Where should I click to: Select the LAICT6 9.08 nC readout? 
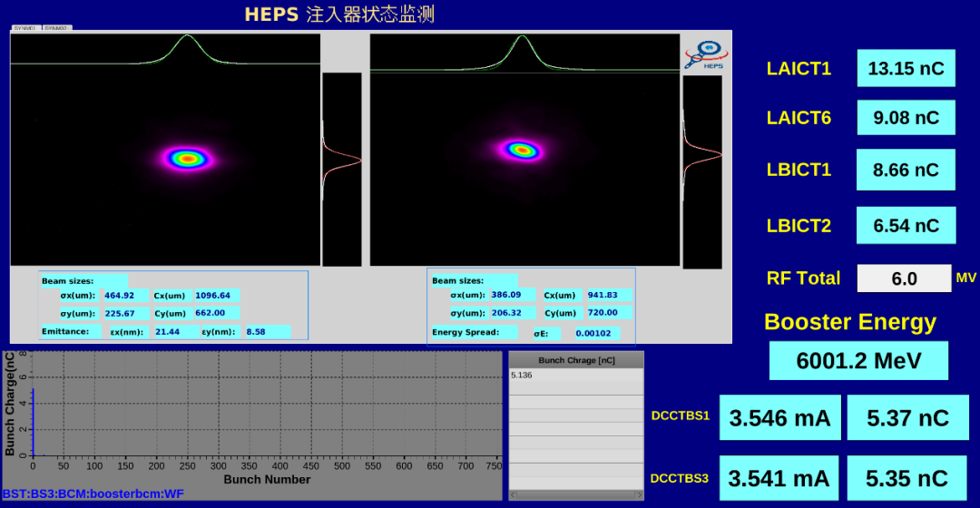click(906, 117)
